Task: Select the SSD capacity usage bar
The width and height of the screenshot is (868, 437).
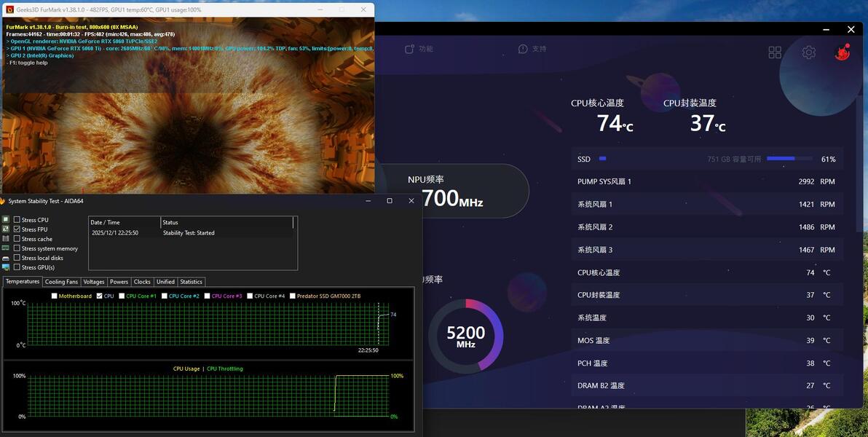Action: coord(789,159)
